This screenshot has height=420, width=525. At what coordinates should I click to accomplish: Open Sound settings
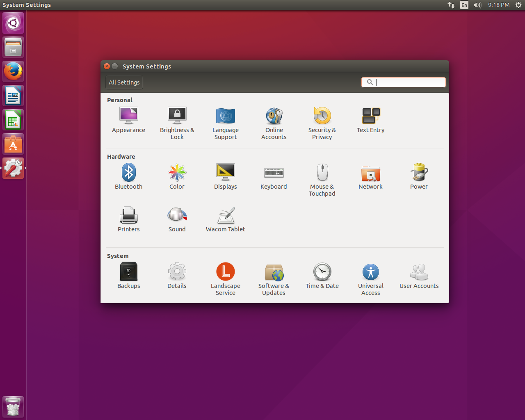177,219
